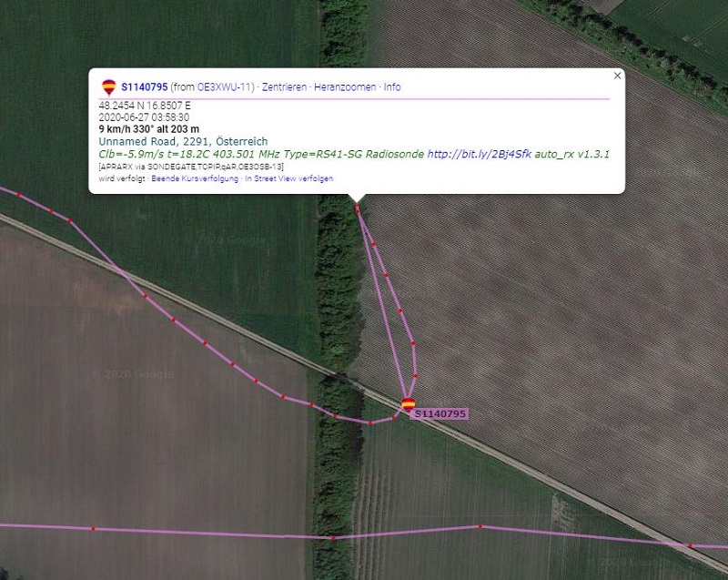Click the red track point directly above the balloon marker
The width and height of the screenshot is (728, 580).
point(415,375)
